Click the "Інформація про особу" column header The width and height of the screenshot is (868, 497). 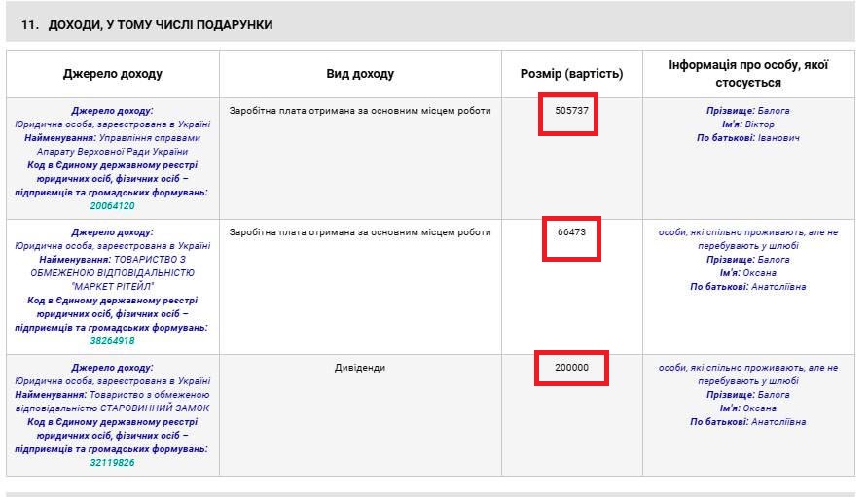(x=748, y=74)
